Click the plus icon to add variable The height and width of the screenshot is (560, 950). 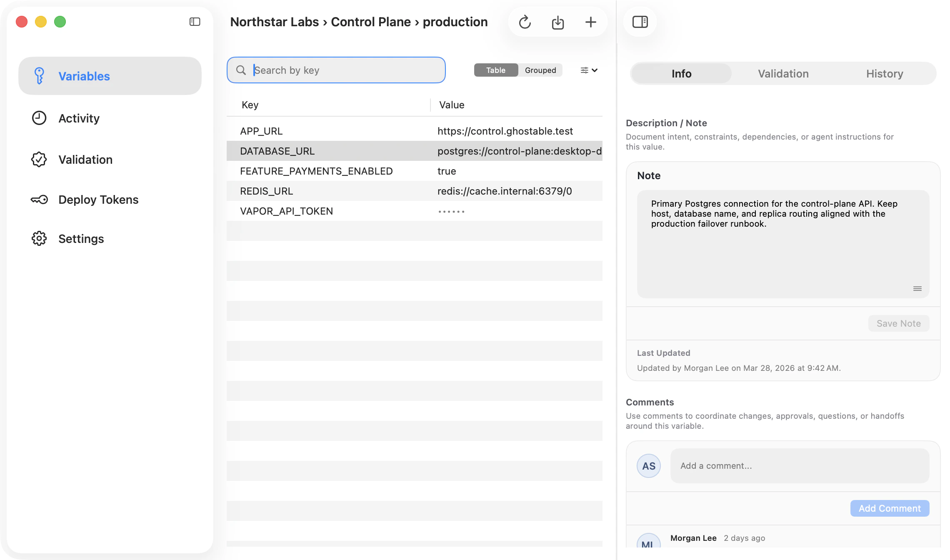[590, 22]
